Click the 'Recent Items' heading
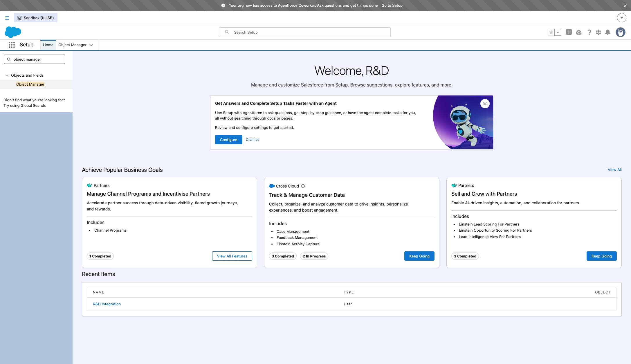Image resolution: width=631 pixels, height=364 pixels. [x=98, y=274]
